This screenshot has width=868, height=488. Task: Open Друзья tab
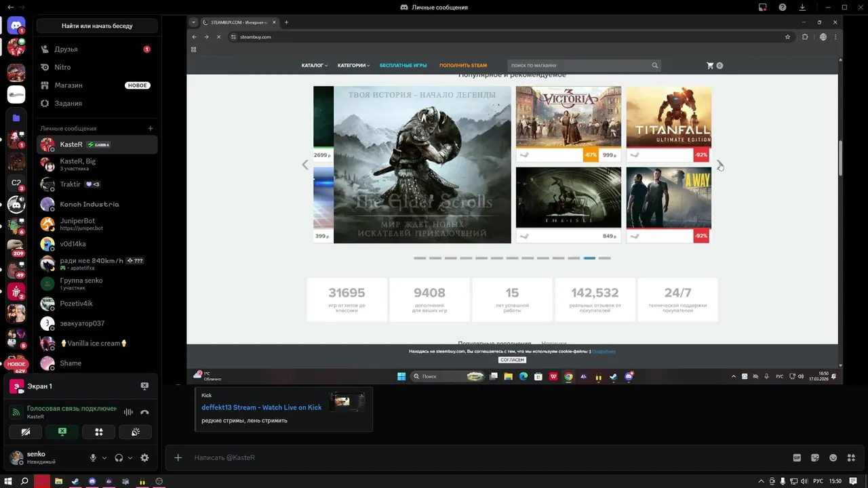click(98, 49)
